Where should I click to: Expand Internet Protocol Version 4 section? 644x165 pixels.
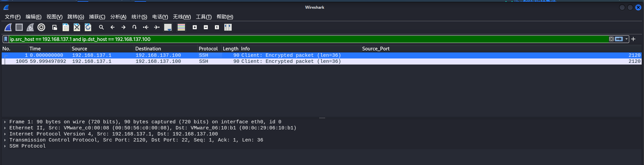pyautogui.click(x=5, y=134)
